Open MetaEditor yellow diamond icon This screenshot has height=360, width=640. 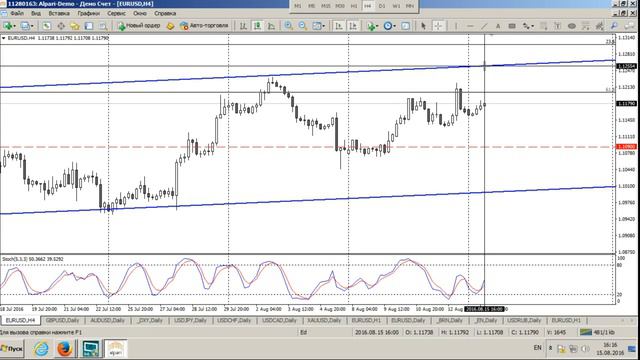[x=170, y=26]
